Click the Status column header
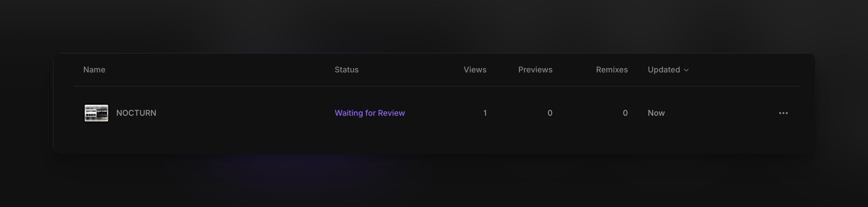This screenshot has height=207, width=868. coord(346,70)
